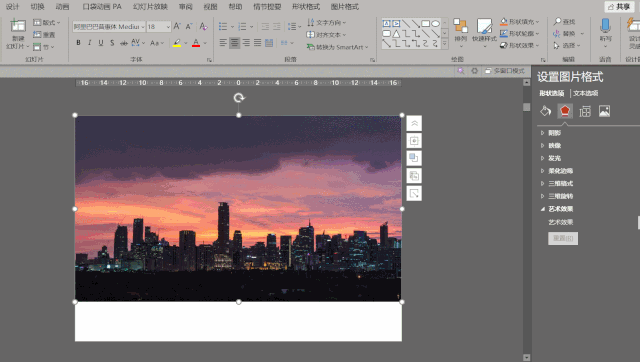Screen dimensions: 640x362
Task: Click the Arrange (排列) icon
Action: [x=460, y=25]
